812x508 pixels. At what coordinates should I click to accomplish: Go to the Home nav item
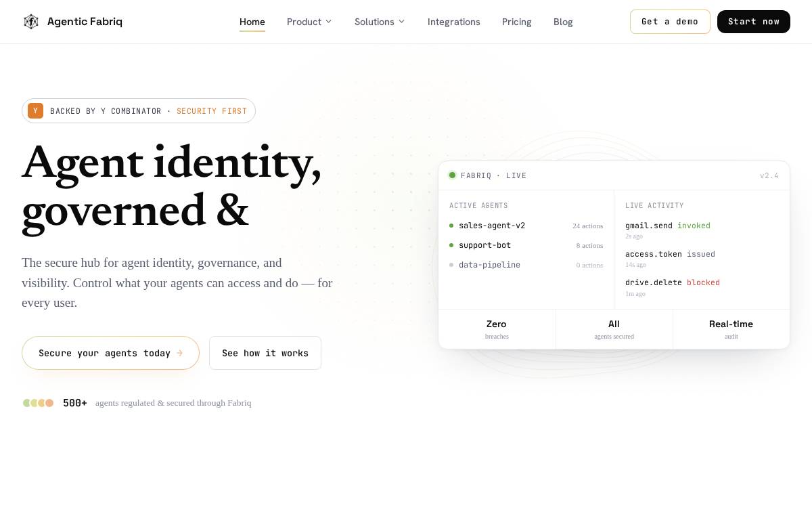pyautogui.click(x=252, y=22)
